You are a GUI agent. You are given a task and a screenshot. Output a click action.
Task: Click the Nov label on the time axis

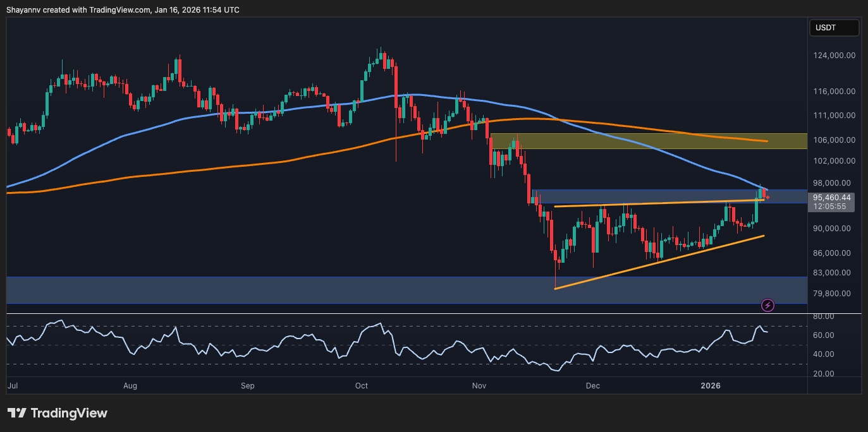coord(479,385)
